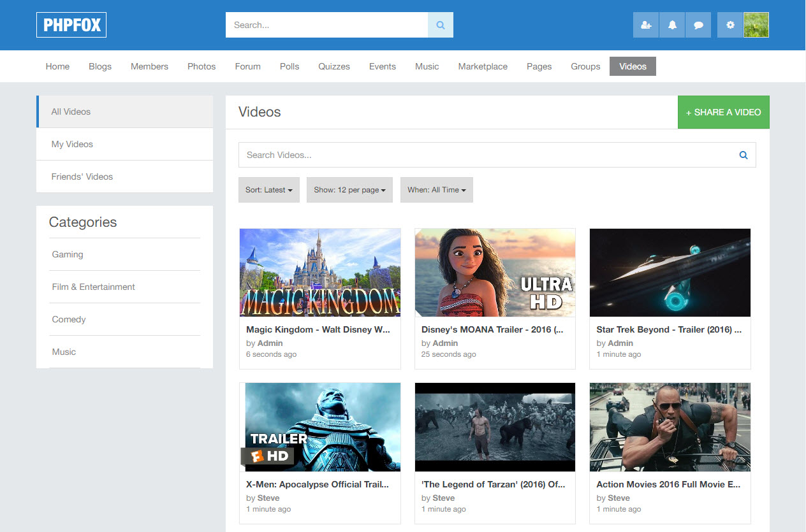Click the user profile avatar
806x532 pixels.
(756, 25)
